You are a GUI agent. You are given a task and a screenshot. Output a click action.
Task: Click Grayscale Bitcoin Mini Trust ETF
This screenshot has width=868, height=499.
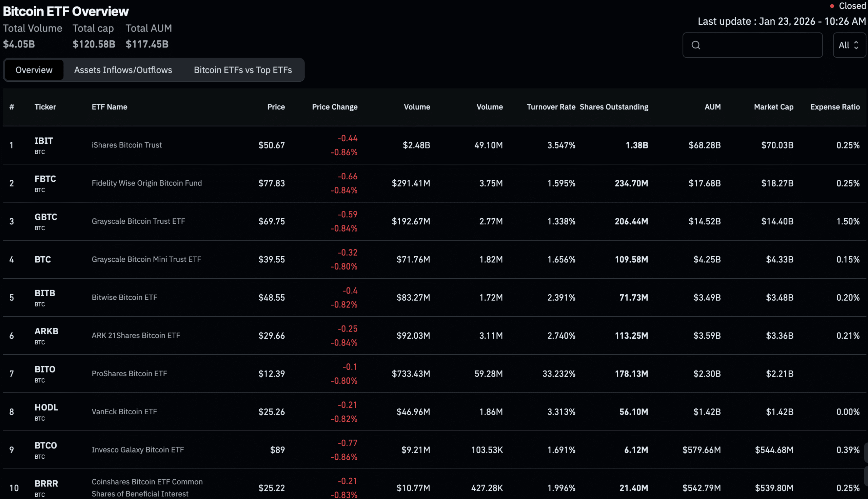tap(146, 259)
